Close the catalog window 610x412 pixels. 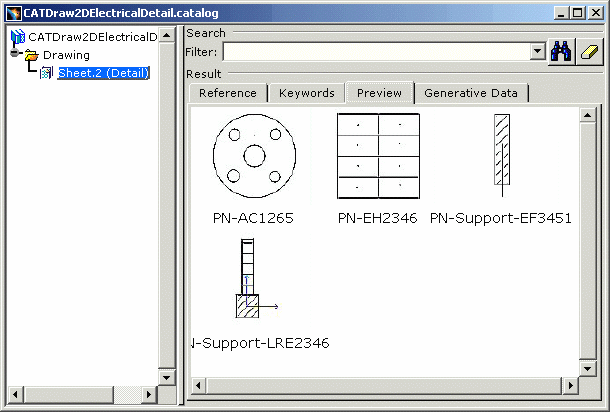pos(596,13)
